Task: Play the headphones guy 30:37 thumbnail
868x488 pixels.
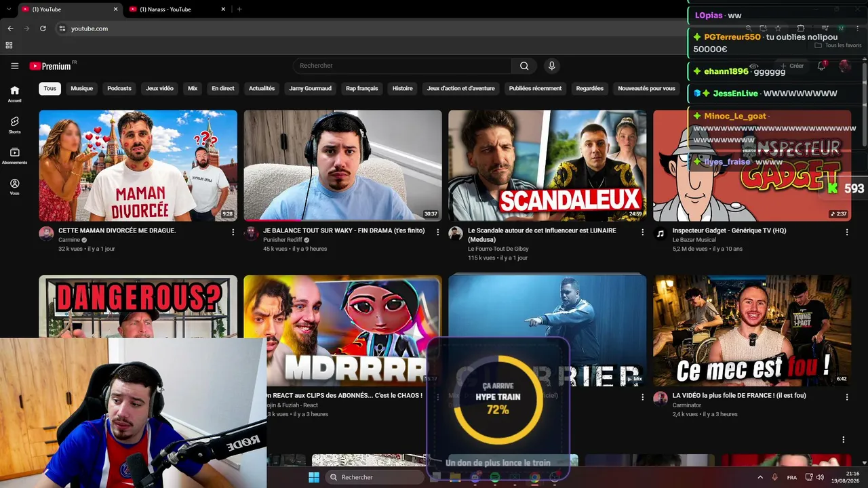Action: click(342, 165)
